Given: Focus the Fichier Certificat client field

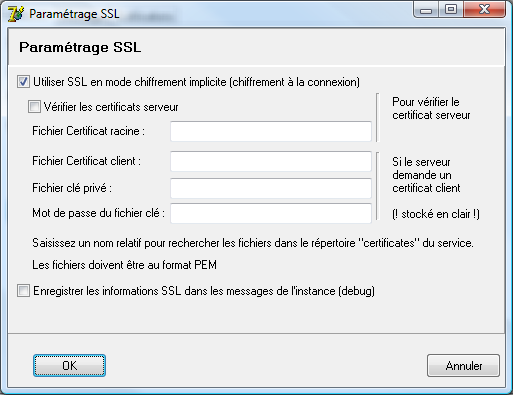Looking at the screenshot, I should pyautogui.click(x=271, y=161).
